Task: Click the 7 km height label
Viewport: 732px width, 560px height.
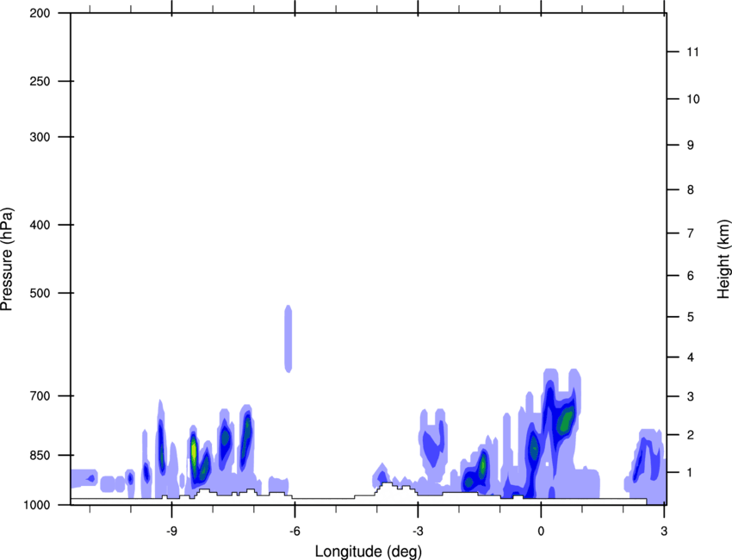Action: click(691, 233)
